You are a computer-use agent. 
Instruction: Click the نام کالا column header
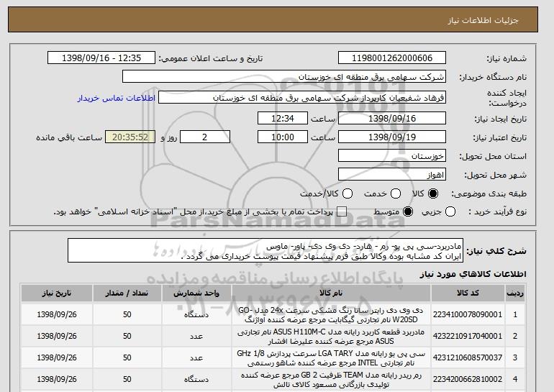click(331, 293)
